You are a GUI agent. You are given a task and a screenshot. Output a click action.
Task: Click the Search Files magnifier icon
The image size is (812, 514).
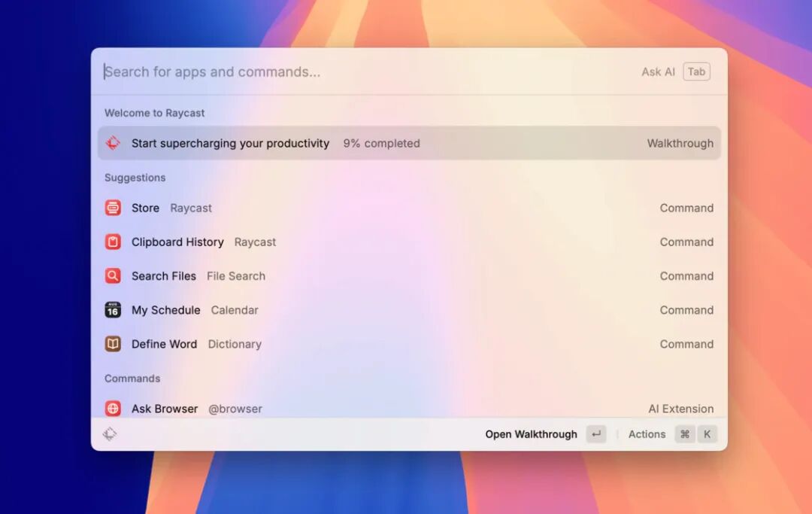pos(113,275)
